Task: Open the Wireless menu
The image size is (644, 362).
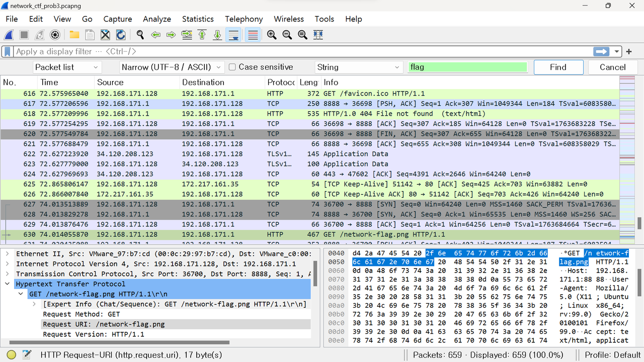Action: coord(289,19)
